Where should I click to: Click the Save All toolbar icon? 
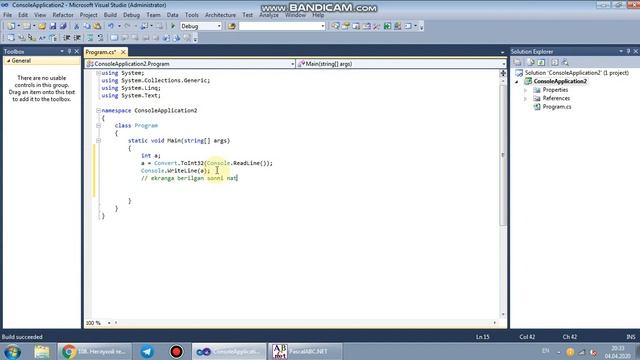(x=63, y=26)
